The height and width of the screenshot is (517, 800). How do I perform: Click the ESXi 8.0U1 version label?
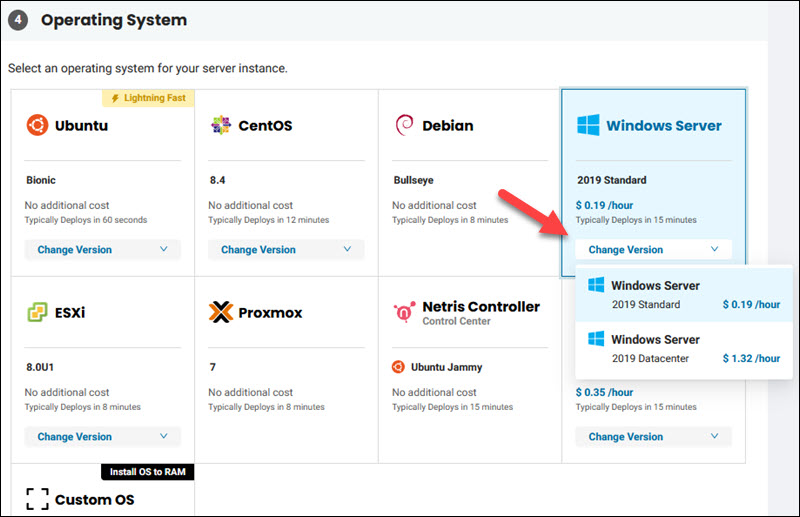click(40, 367)
